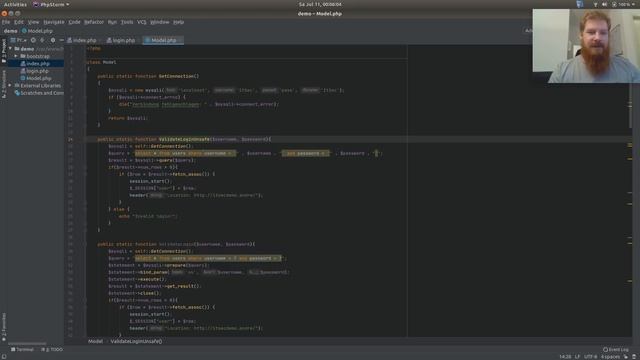Open the Edit menu
This screenshot has height=360, width=640.
(x=19, y=22)
